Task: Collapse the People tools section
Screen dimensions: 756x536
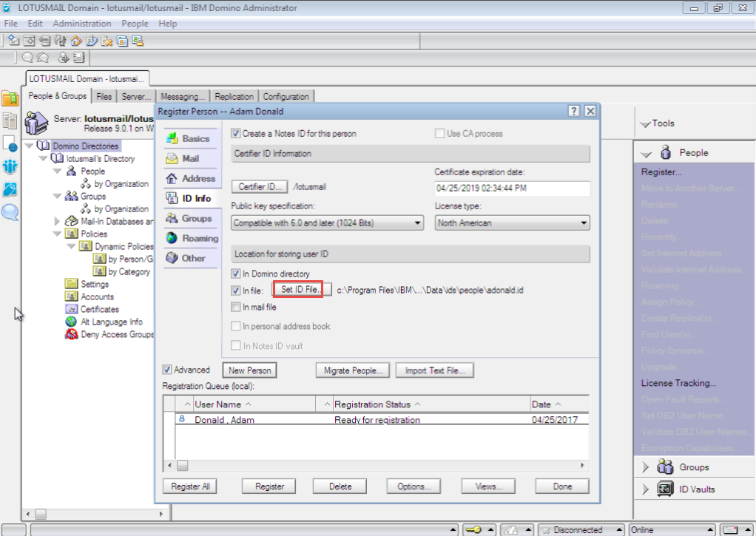Action: pos(646,154)
